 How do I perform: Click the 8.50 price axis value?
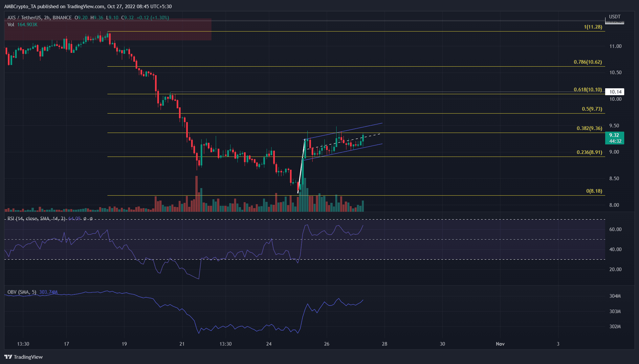(614, 179)
